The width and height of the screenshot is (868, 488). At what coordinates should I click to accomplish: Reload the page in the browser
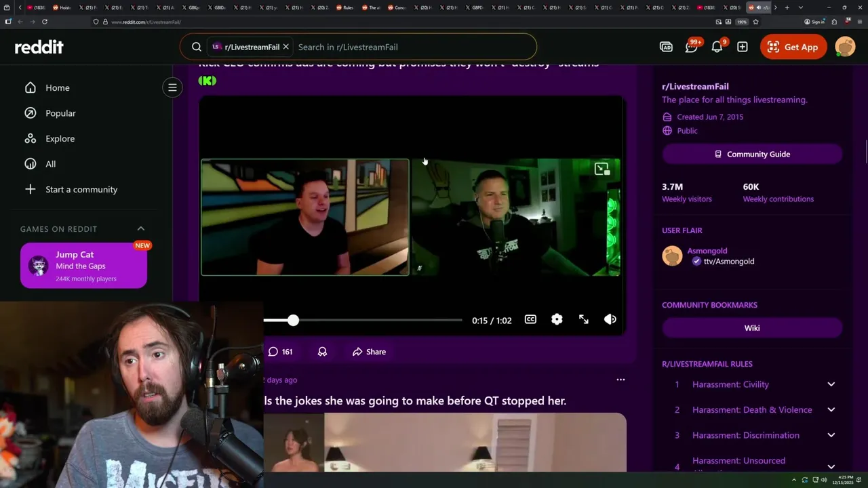45,22
